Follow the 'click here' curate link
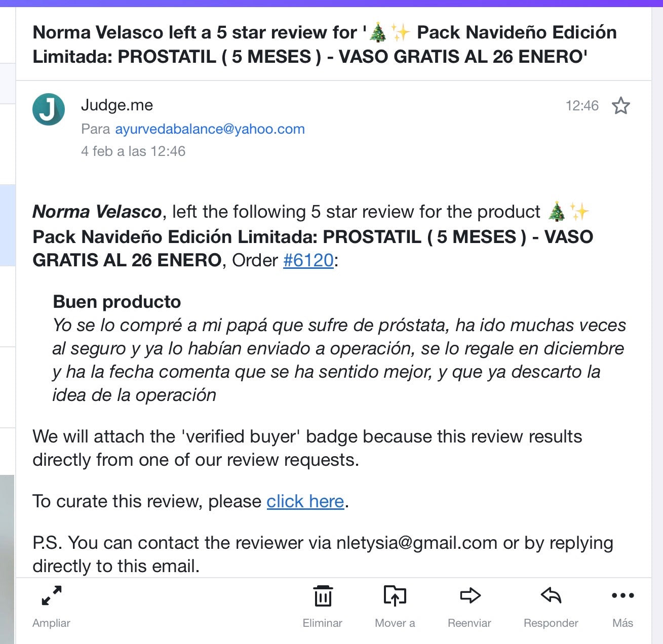Image resolution: width=663 pixels, height=644 pixels. 305,501
